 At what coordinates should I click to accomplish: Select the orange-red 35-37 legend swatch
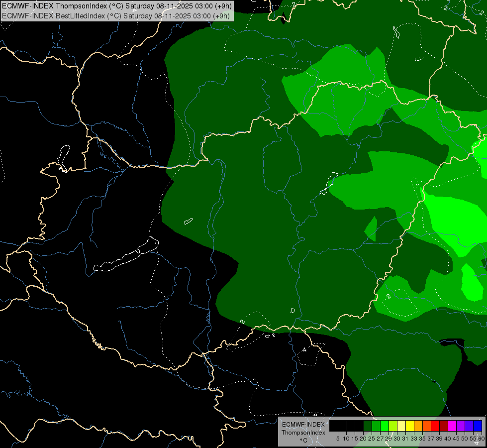[427, 426]
